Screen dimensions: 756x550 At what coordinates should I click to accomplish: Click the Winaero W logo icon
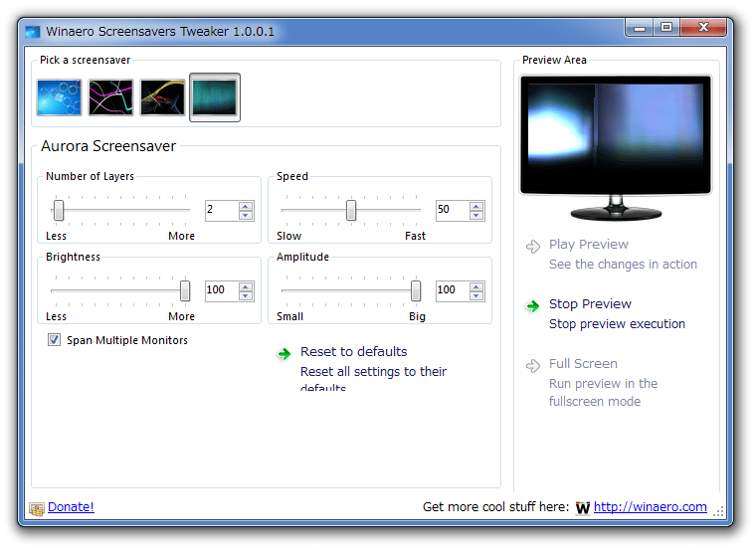[583, 507]
